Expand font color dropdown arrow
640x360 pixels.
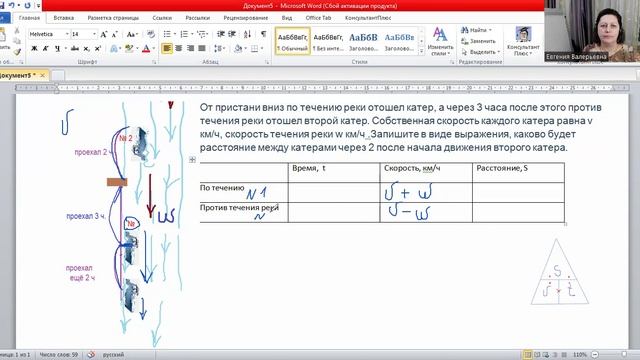[x=154, y=49]
